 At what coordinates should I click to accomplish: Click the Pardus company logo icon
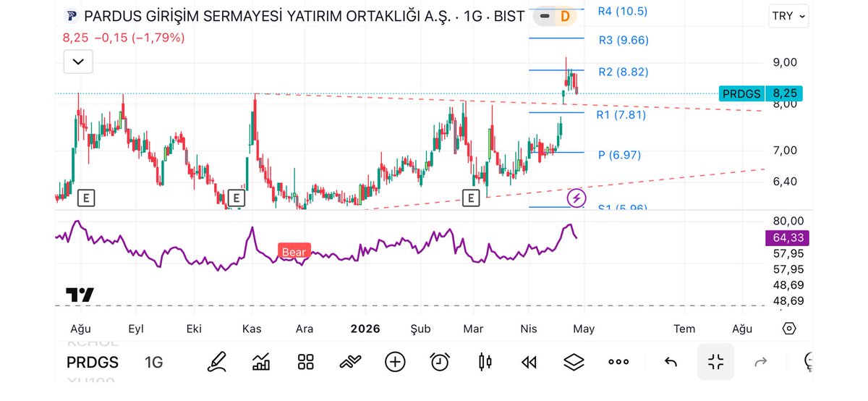click(x=71, y=16)
